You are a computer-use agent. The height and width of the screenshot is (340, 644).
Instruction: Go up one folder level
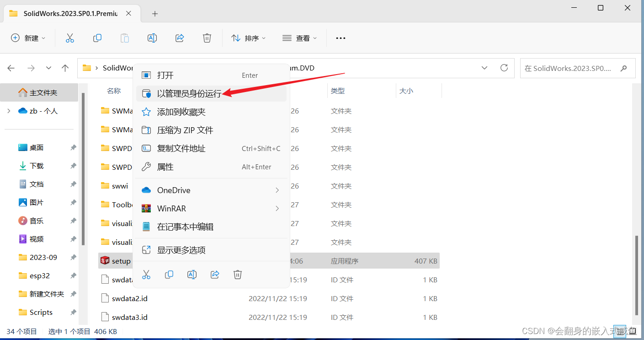(x=65, y=68)
